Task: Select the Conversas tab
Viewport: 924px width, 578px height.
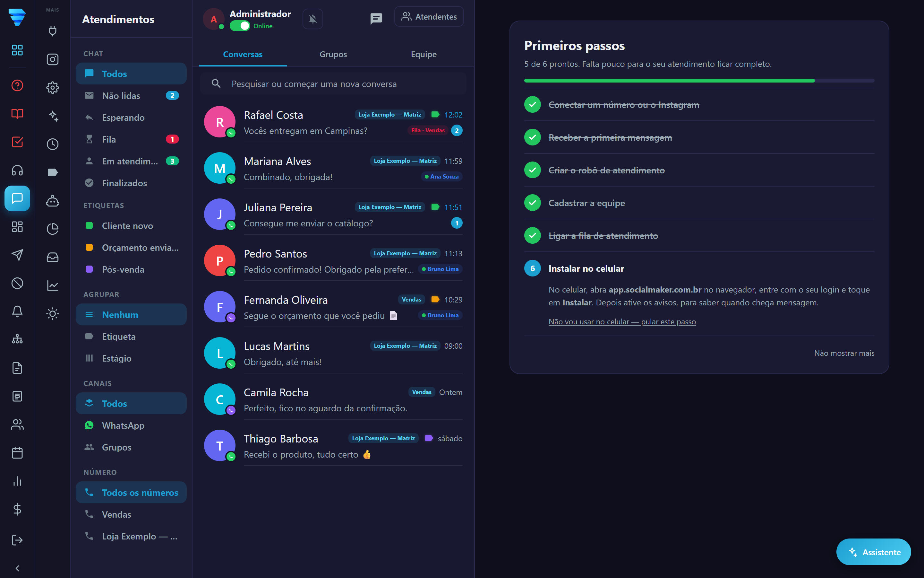Action: pos(243,54)
